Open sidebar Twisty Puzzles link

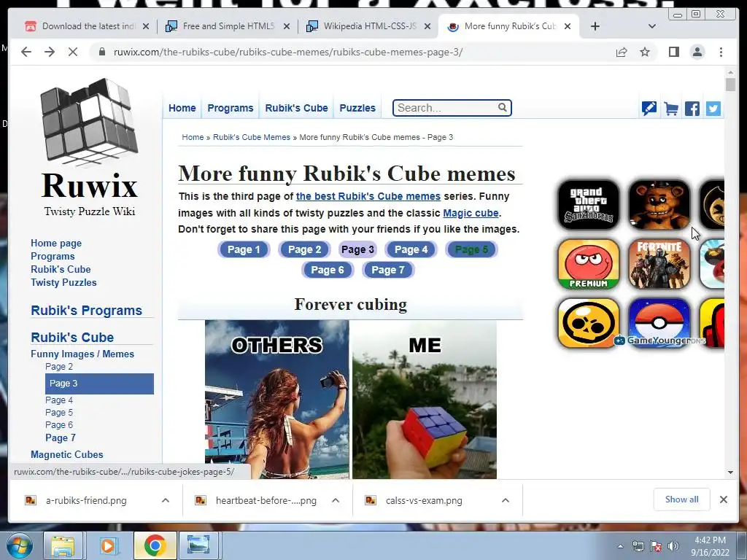coord(63,282)
